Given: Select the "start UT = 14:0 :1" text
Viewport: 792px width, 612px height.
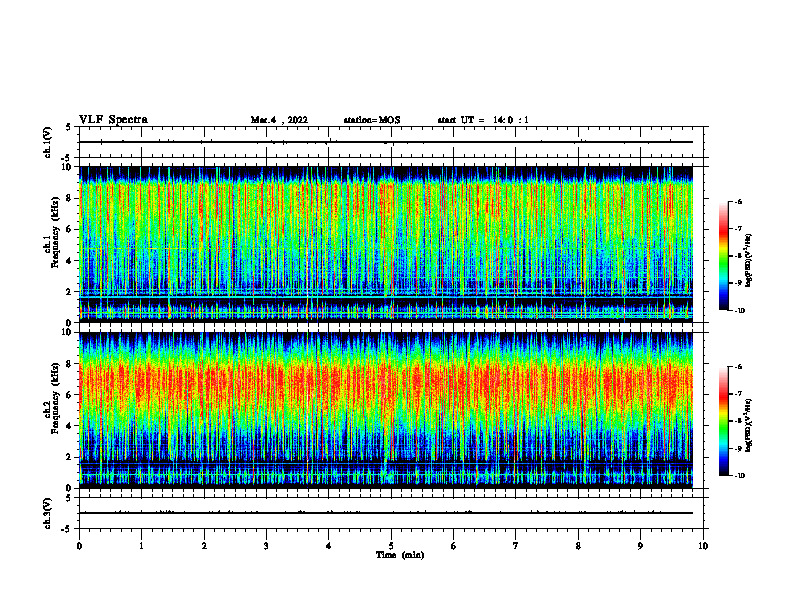Looking at the screenshot, I should pyautogui.click(x=483, y=120).
